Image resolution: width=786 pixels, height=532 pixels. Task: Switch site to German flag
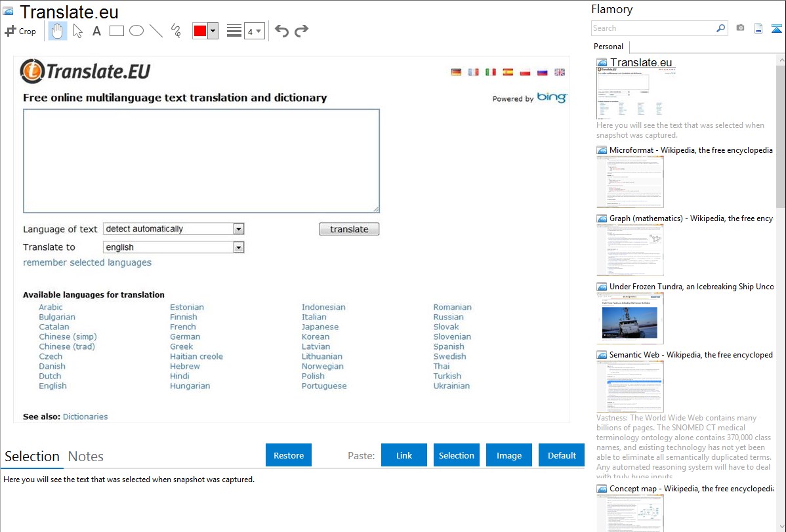tap(456, 72)
